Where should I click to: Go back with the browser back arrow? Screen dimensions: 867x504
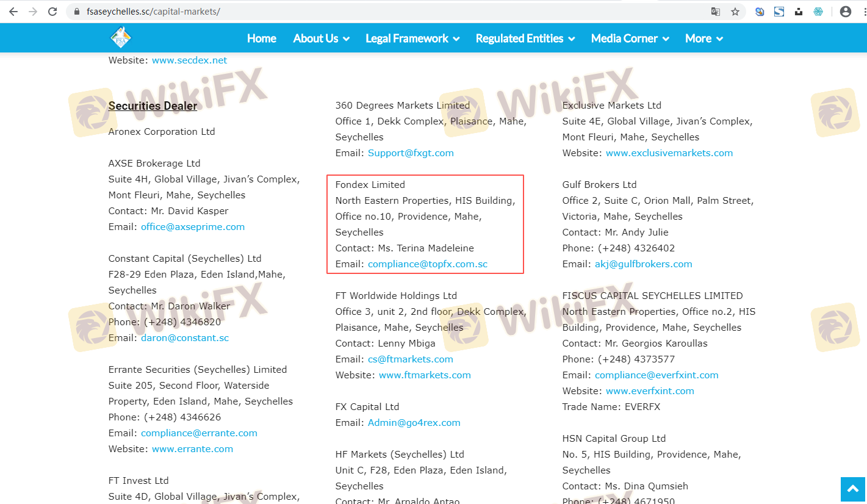click(x=14, y=12)
